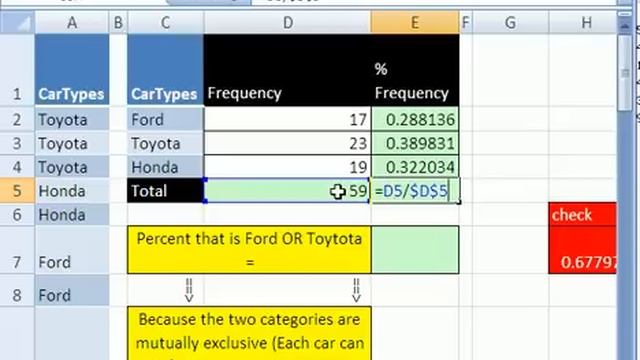Click total cell containing 59
The width and height of the screenshot is (640, 360).
tap(287, 191)
